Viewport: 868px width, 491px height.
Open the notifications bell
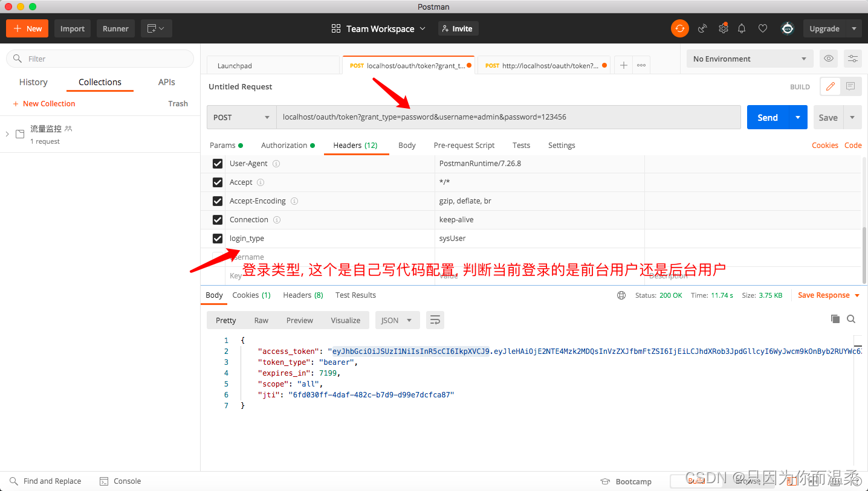point(742,28)
